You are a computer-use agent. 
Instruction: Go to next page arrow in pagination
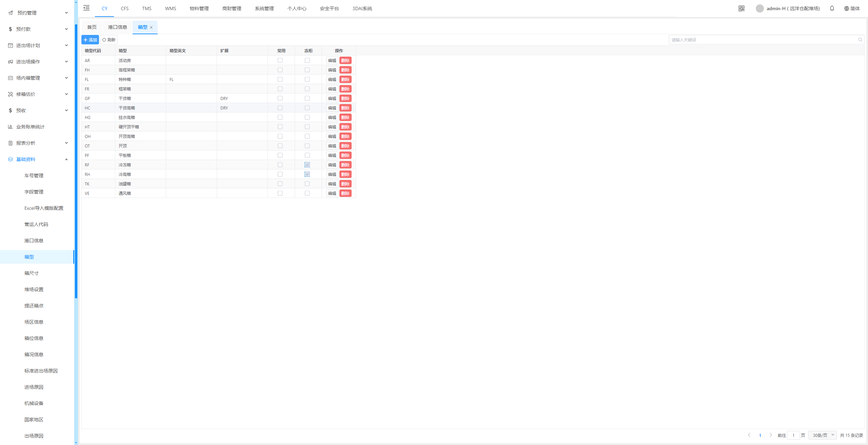pos(770,435)
